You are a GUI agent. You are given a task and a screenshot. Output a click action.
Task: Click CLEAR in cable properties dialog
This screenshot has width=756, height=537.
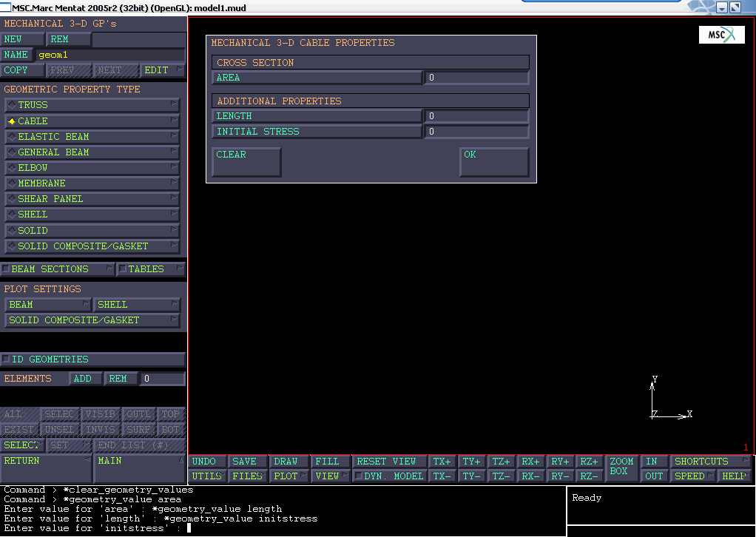(x=246, y=162)
